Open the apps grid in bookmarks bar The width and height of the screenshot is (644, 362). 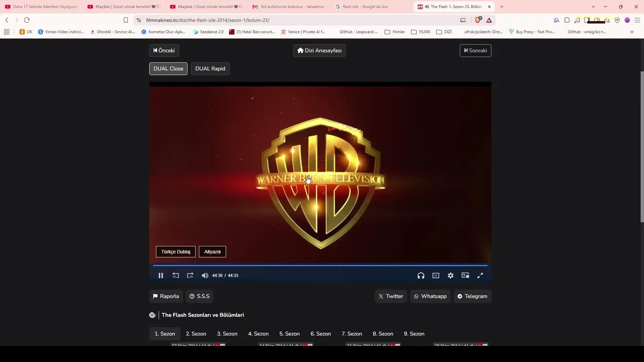coord(7,32)
